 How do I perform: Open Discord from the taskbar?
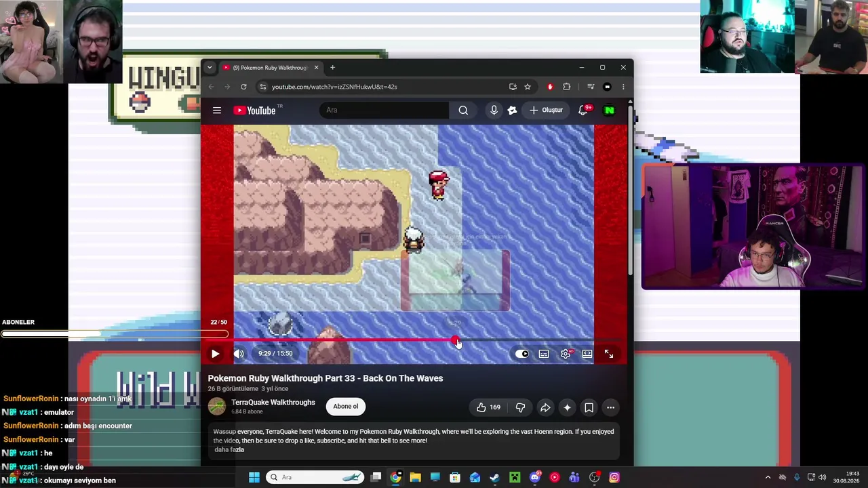(535, 477)
